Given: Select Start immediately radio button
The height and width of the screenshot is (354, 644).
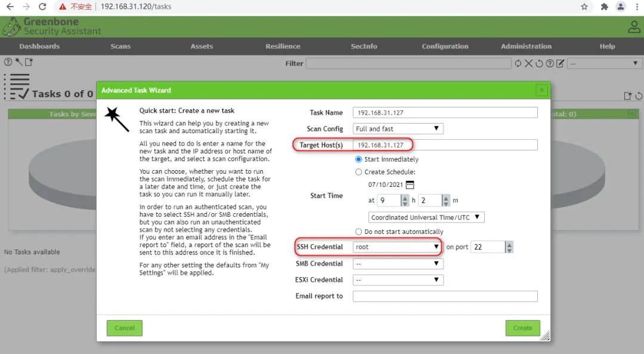Looking at the screenshot, I should tap(358, 159).
